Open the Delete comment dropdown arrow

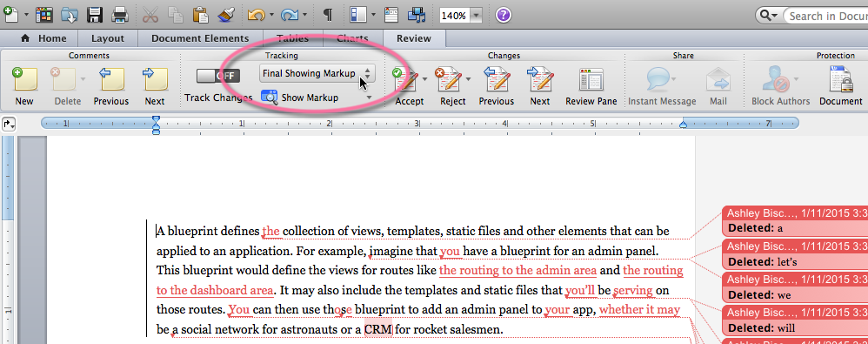coord(83,79)
